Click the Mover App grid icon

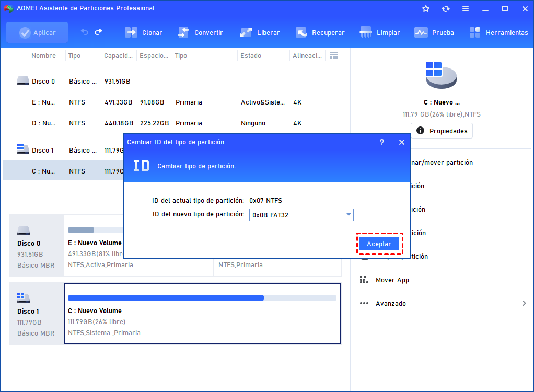[x=364, y=280]
